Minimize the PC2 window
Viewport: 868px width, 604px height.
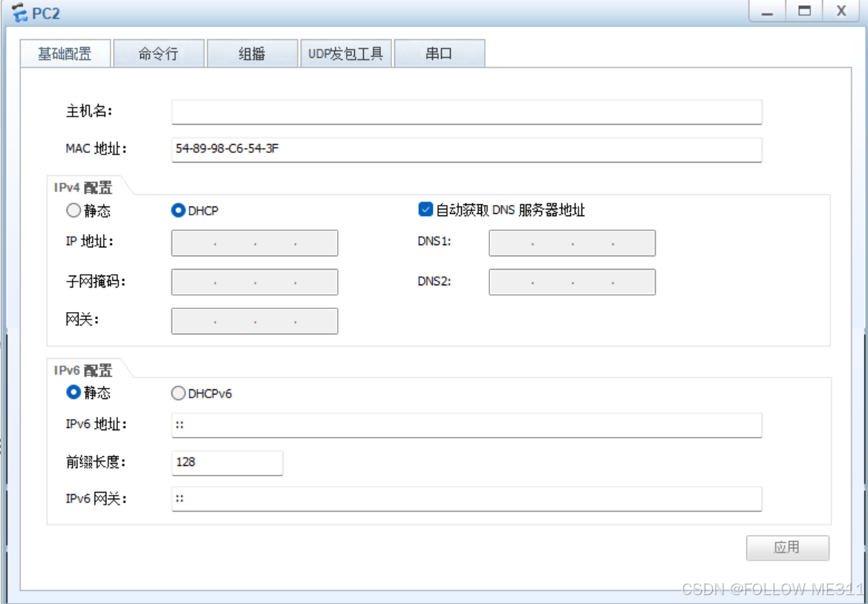pos(767,11)
